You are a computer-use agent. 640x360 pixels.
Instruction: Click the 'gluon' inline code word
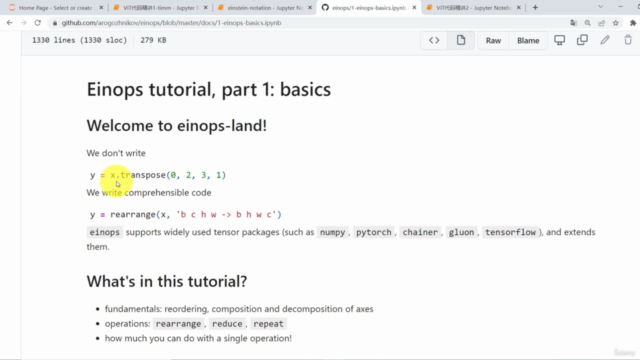461,232
